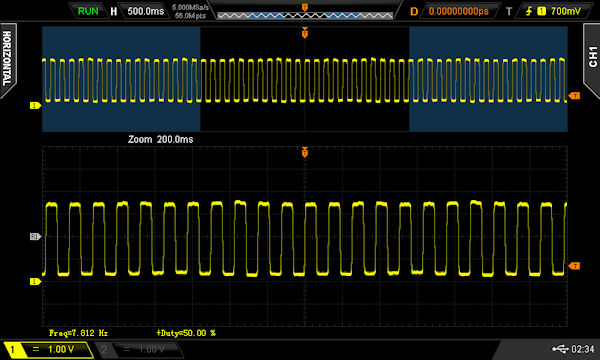The height and width of the screenshot is (360, 600).
Task: Expand the HORIZONTAL side panel tab
Action: click(x=8, y=59)
